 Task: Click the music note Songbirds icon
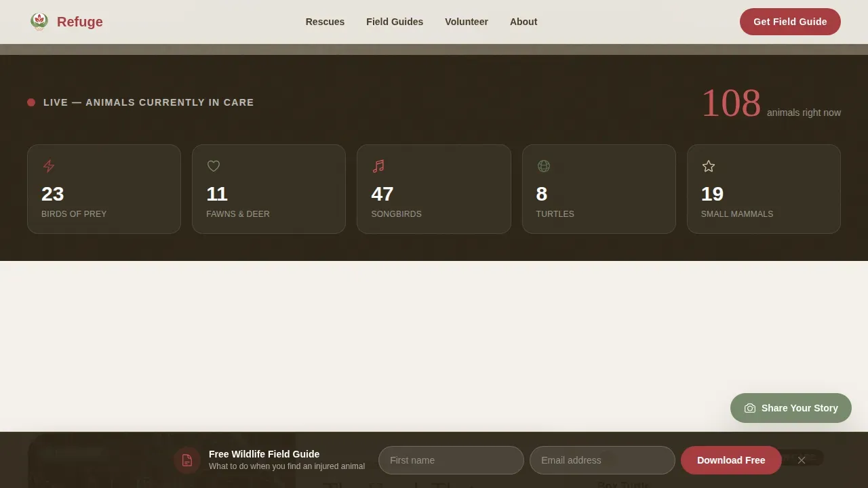point(378,166)
